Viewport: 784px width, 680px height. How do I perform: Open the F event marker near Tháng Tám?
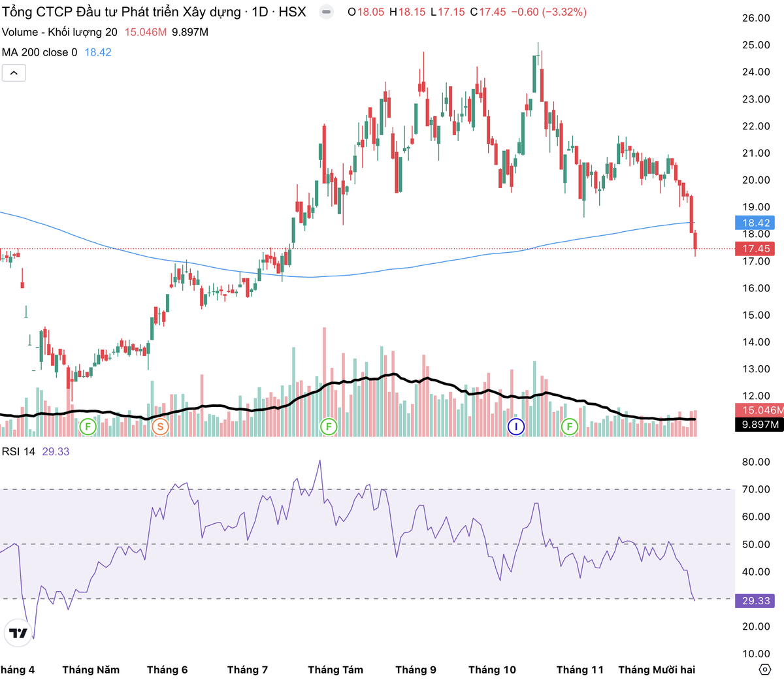click(x=329, y=427)
